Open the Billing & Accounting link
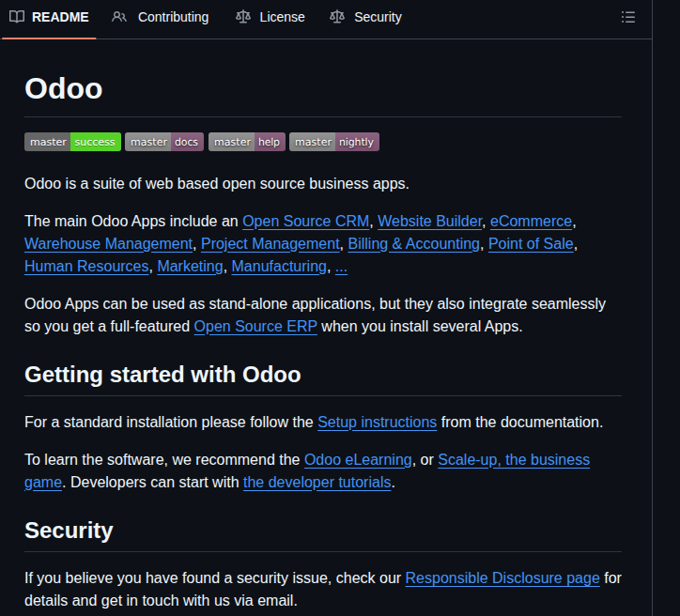The width and height of the screenshot is (680, 616). point(413,243)
